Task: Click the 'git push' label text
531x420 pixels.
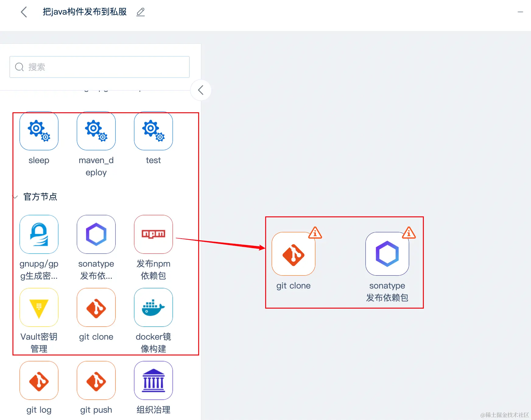Action: 96,410
